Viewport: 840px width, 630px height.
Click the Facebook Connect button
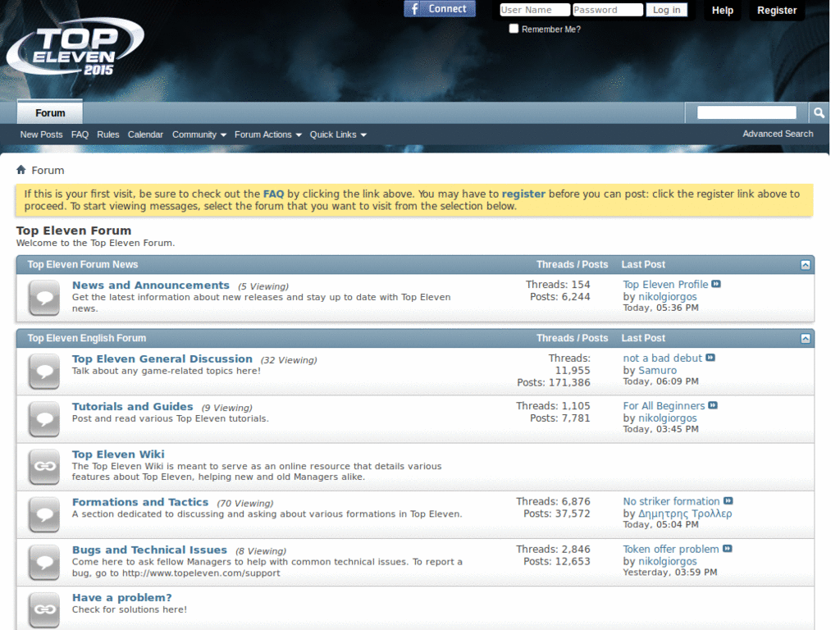(440, 9)
